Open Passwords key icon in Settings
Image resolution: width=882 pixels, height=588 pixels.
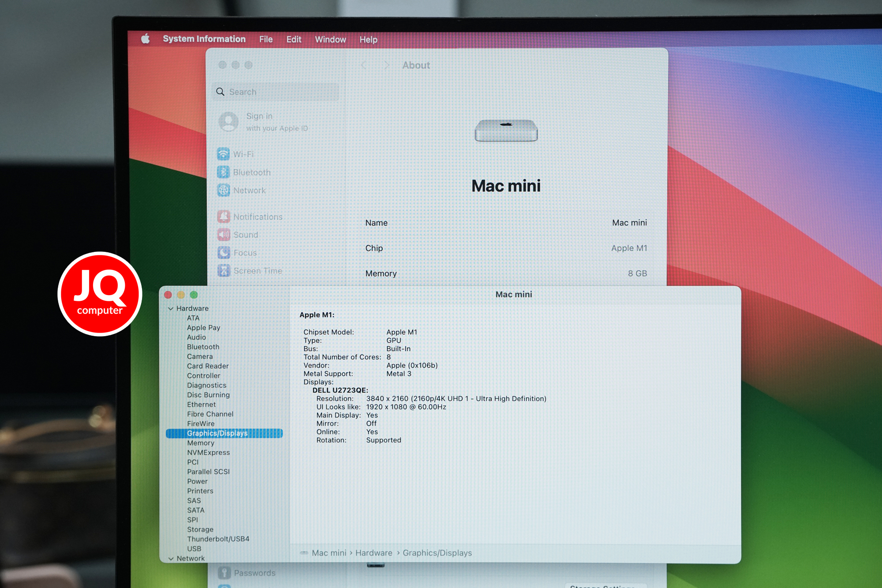click(x=224, y=573)
